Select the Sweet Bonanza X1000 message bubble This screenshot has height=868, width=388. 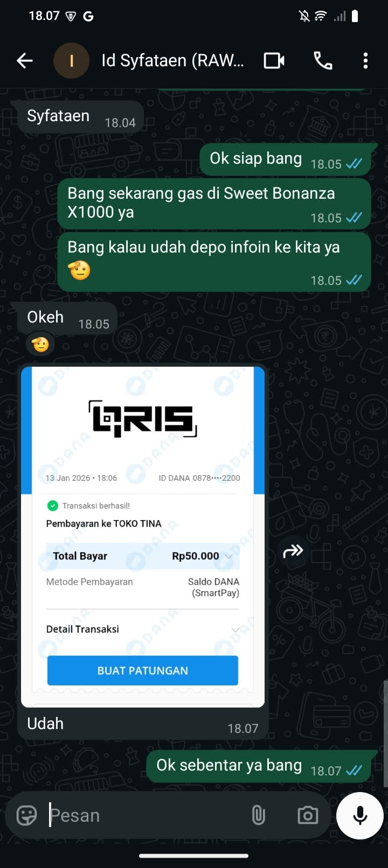pos(214,204)
